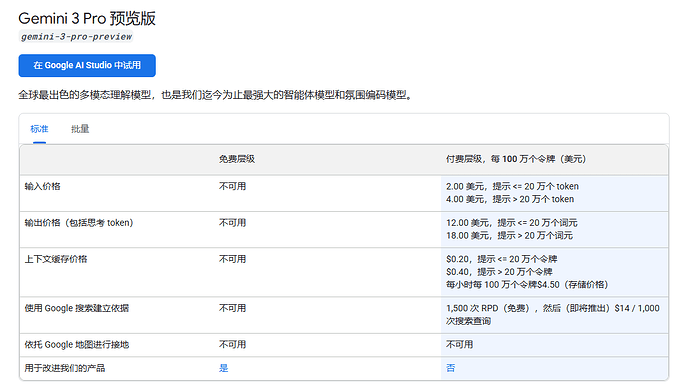Click the 用于改进我们的产品 row label
This screenshot has height=391, width=690.
[65, 368]
